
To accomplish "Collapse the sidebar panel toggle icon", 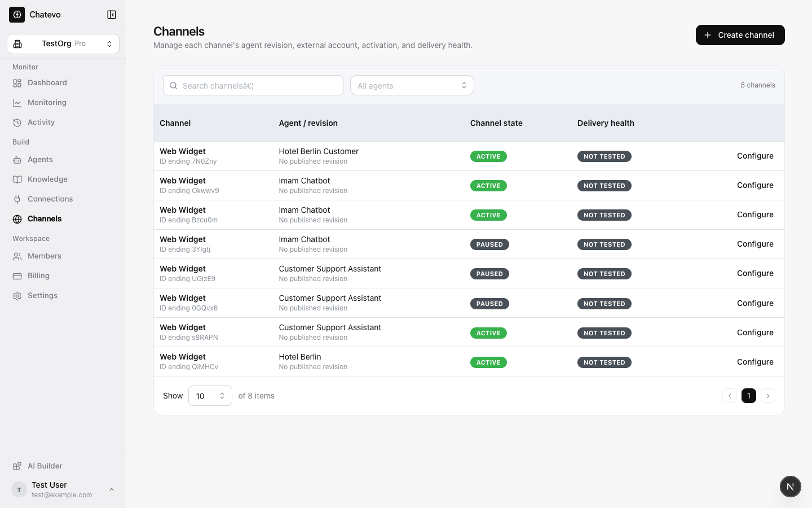I will click(x=112, y=15).
